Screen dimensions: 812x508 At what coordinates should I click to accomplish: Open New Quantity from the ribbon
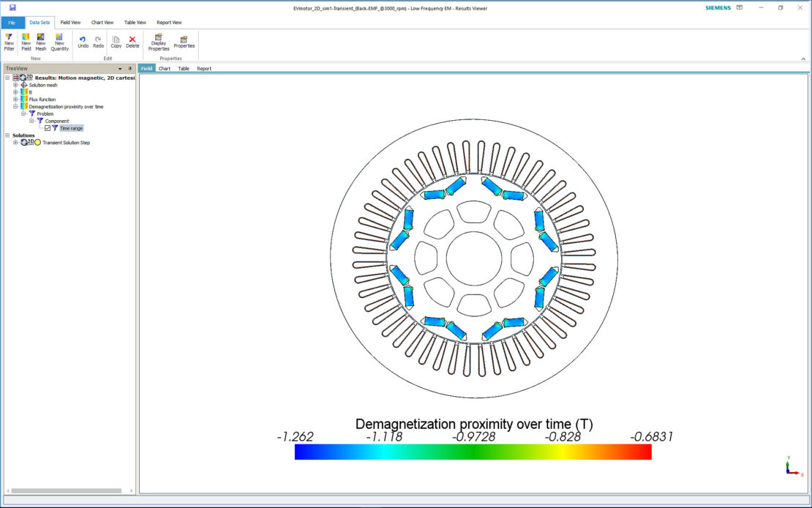click(59, 42)
